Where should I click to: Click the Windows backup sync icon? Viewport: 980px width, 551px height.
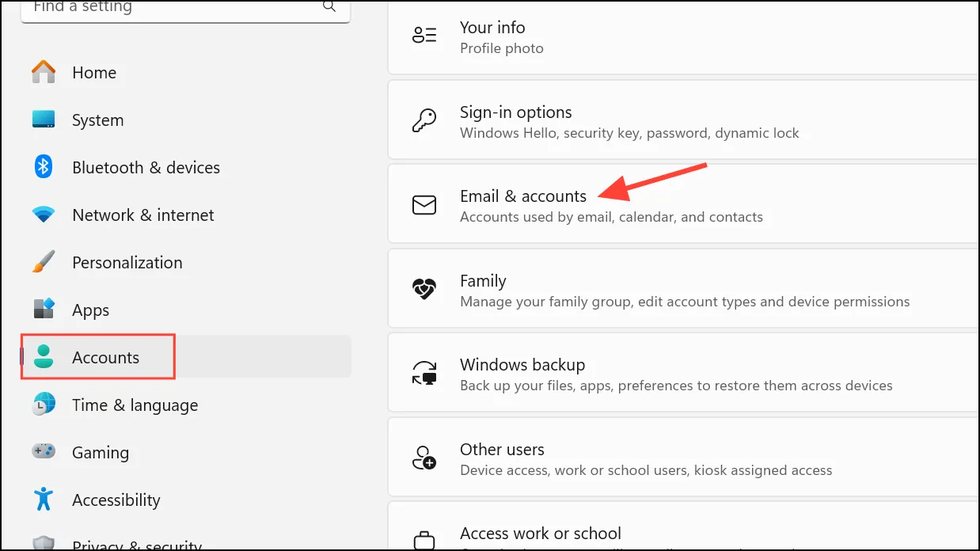coord(424,374)
